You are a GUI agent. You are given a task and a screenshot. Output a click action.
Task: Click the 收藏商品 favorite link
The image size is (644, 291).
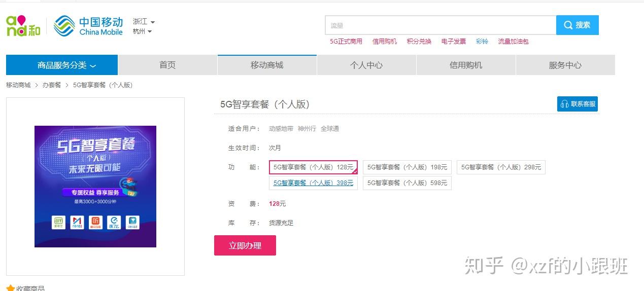coord(30,288)
